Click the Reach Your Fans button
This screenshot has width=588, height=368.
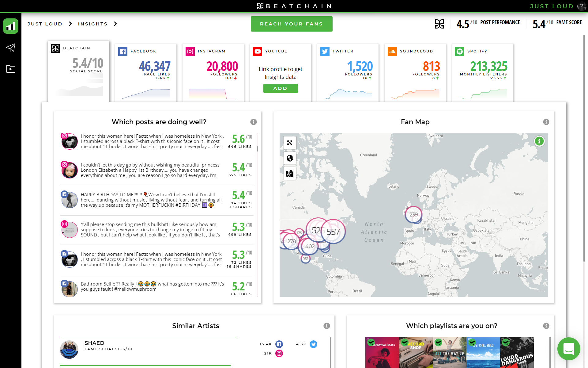coord(292,24)
